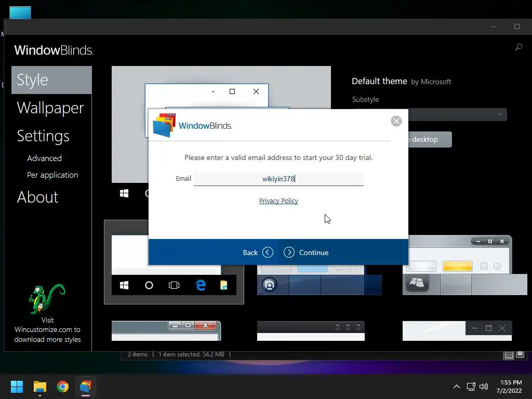Click the green gecko mascot
The width and height of the screenshot is (532, 399).
pyautogui.click(x=47, y=299)
